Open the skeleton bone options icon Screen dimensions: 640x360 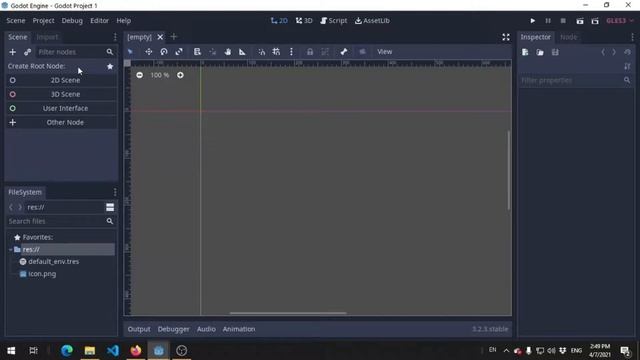coord(344,52)
